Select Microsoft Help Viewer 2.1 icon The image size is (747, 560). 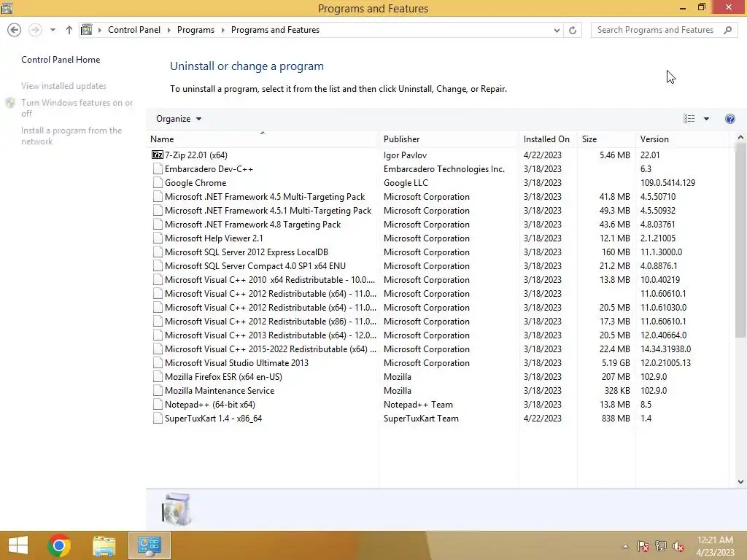[158, 238]
